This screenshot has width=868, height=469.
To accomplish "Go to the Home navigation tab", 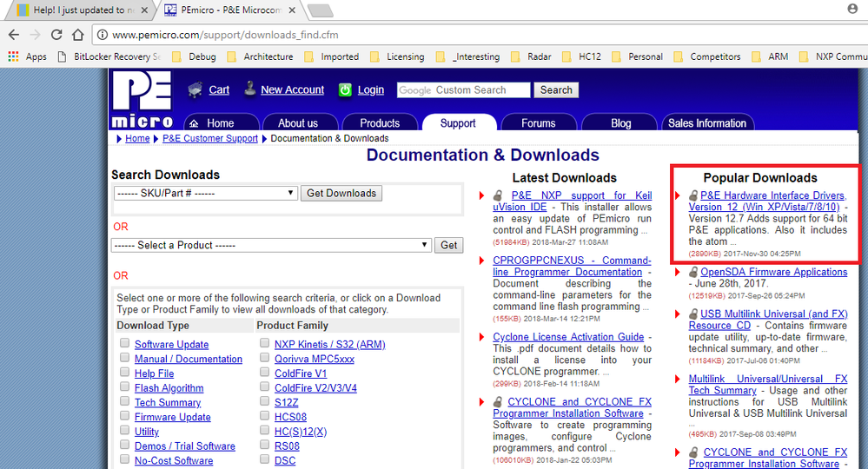I will 222,122.
